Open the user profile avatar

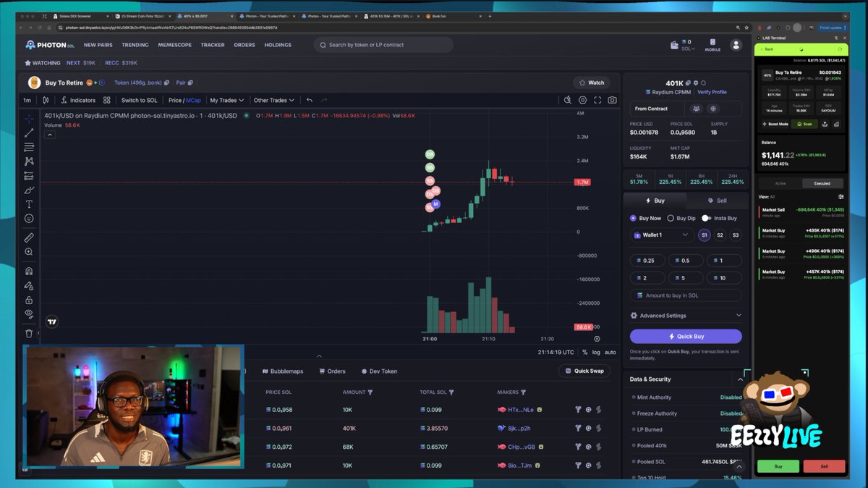click(x=736, y=45)
